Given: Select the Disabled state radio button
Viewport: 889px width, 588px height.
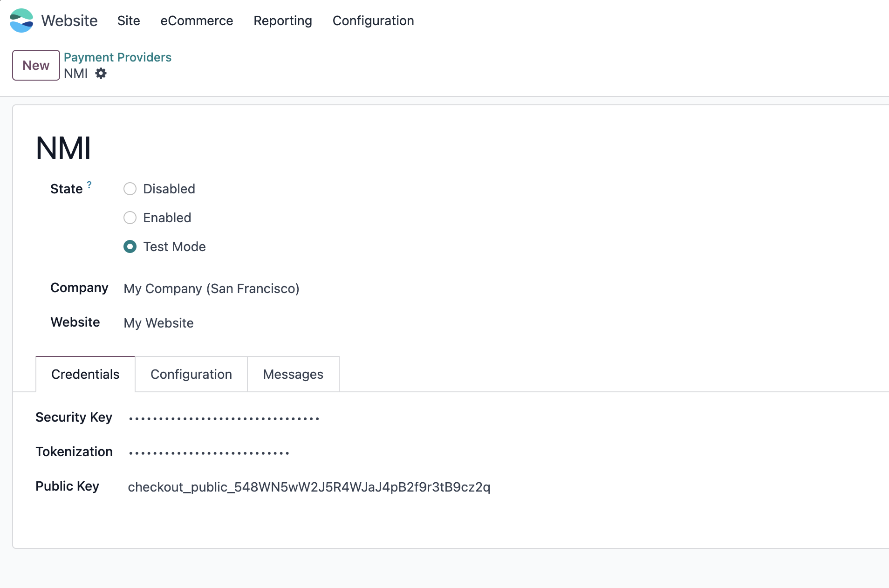Looking at the screenshot, I should pyautogui.click(x=130, y=189).
